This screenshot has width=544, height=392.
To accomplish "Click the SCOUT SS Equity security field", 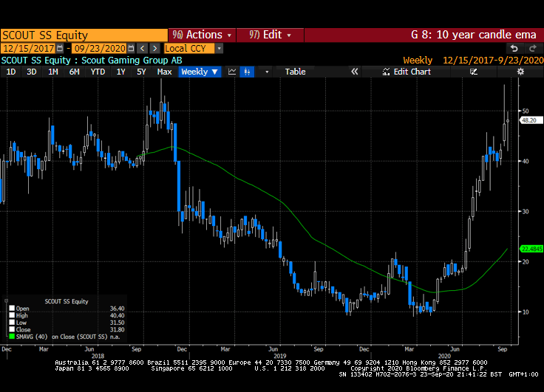I will click(x=84, y=35).
